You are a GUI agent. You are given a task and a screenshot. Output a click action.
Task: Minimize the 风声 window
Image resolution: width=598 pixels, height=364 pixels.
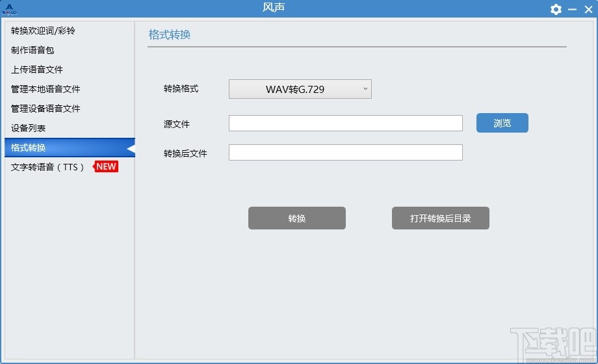click(572, 10)
